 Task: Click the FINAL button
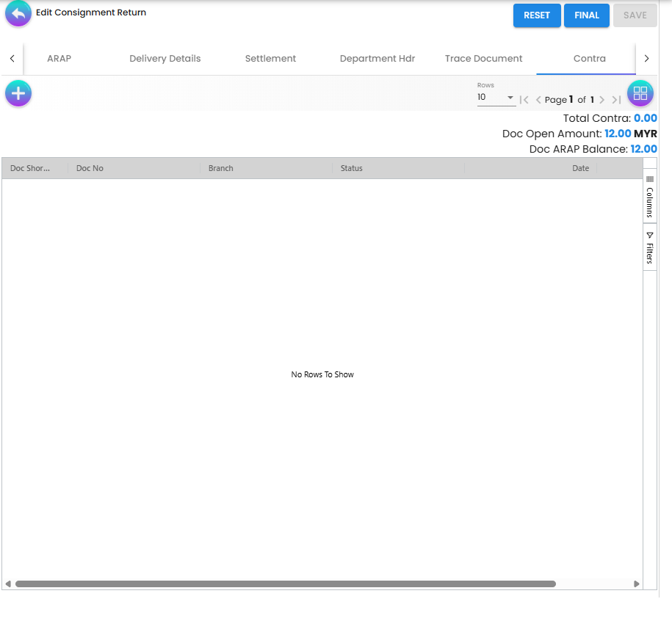coord(586,15)
